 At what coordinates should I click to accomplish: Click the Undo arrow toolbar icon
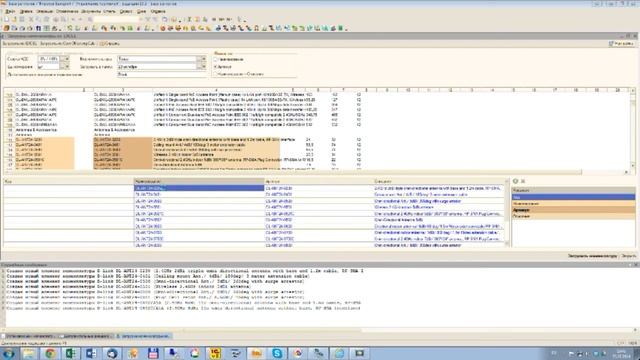coord(73,19)
